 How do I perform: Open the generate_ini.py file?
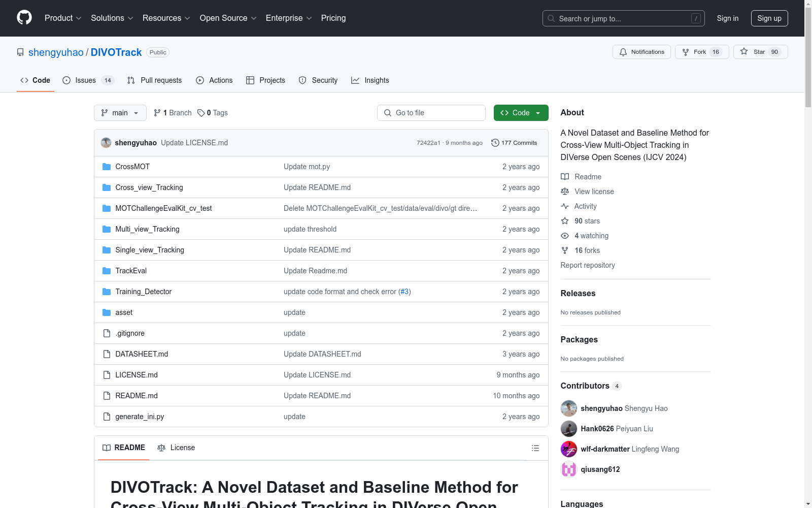tap(140, 417)
